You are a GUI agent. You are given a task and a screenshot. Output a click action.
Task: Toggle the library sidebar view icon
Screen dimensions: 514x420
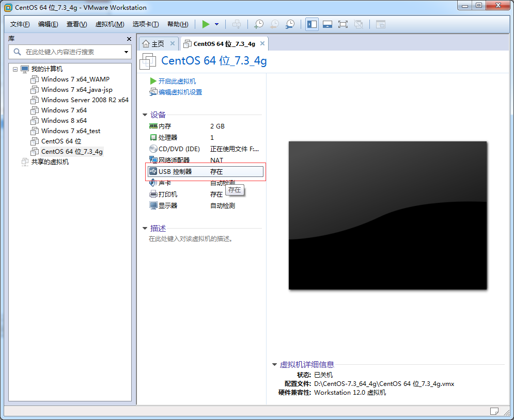311,24
